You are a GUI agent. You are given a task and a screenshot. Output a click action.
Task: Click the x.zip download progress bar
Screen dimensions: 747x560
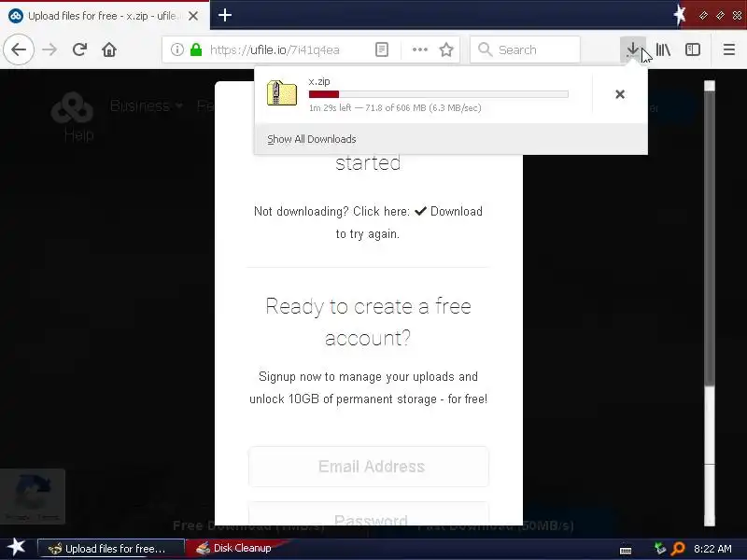[438, 94]
